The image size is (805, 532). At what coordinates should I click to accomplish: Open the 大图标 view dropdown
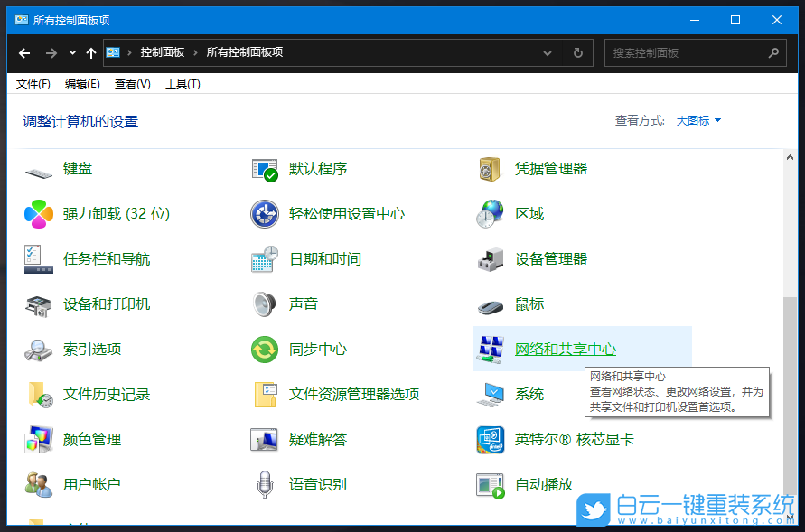pos(693,118)
